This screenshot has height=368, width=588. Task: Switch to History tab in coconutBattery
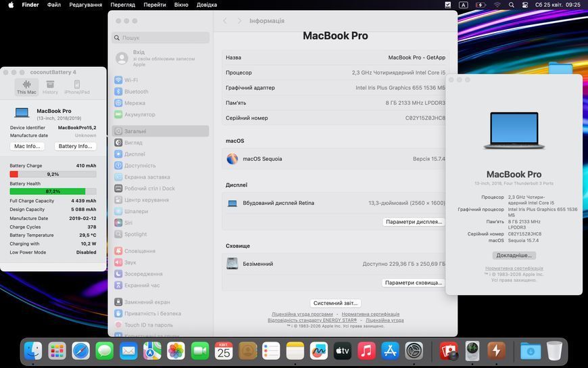click(50, 87)
